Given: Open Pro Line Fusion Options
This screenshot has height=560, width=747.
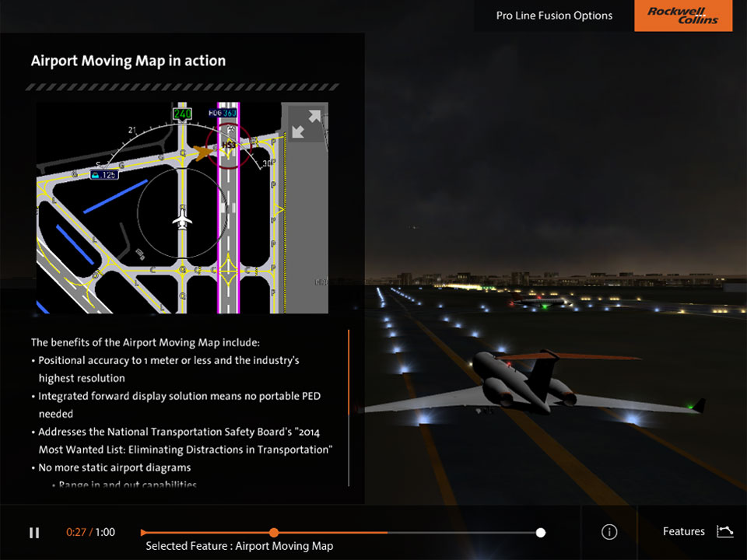Looking at the screenshot, I should point(554,16).
